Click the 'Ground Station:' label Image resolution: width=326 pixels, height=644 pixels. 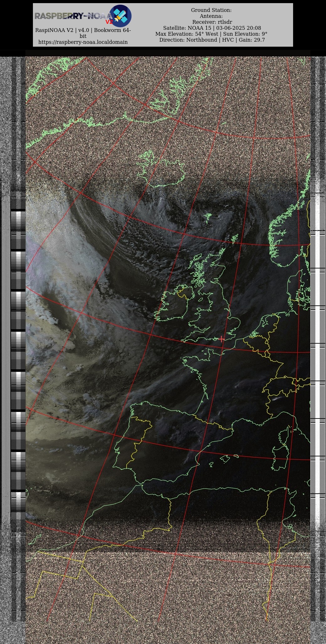coord(211,10)
